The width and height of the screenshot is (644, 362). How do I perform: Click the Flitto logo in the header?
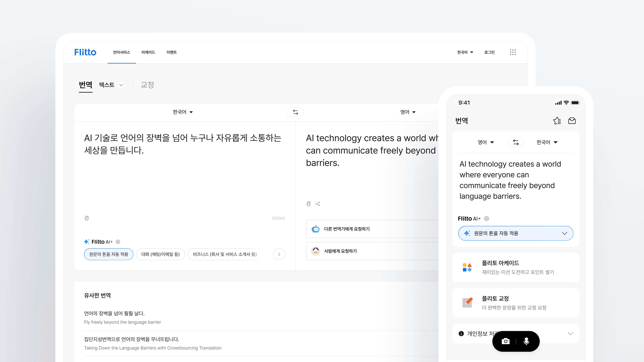coord(85,52)
